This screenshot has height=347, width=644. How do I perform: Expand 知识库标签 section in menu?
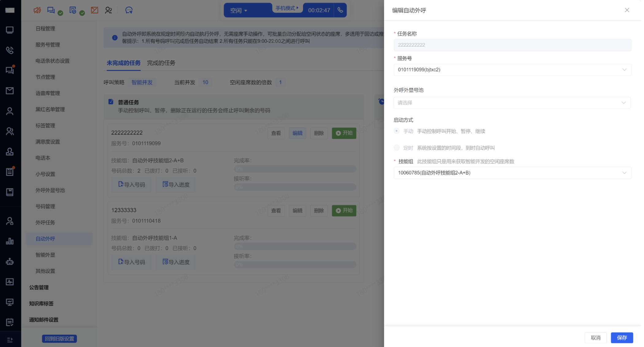[x=41, y=303]
